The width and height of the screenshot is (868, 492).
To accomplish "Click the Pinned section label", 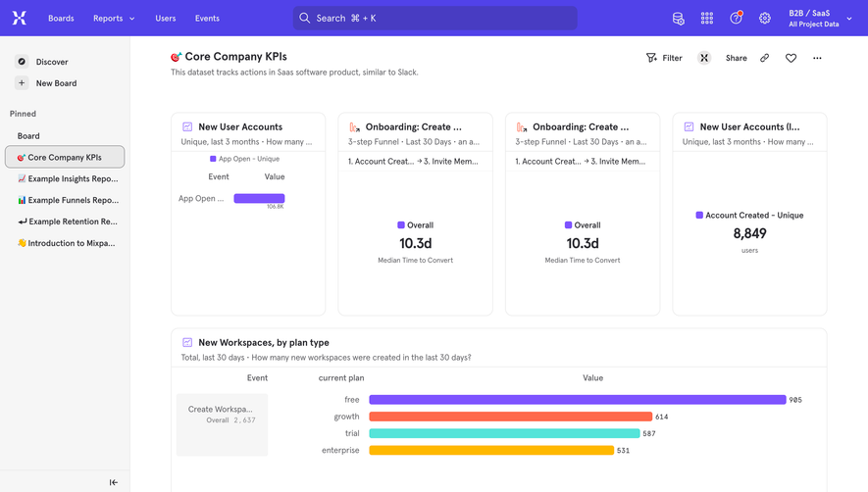I will [23, 114].
